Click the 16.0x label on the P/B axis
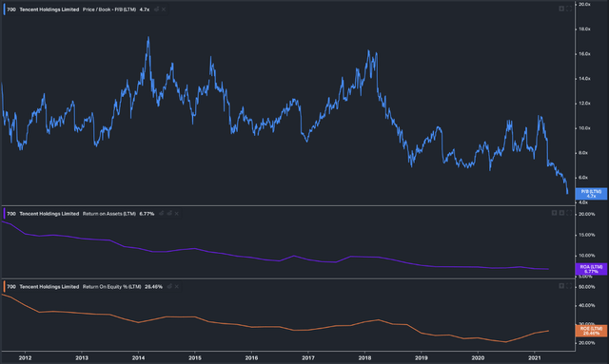 coord(584,54)
